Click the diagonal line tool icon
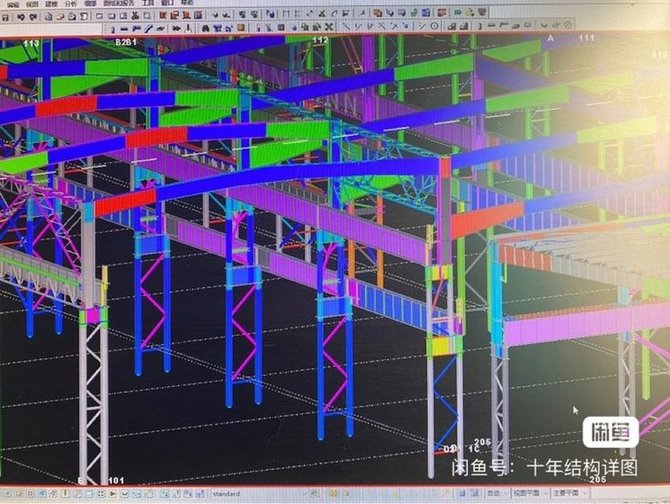Viewport: 670px width, 504px height. tap(345, 27)
